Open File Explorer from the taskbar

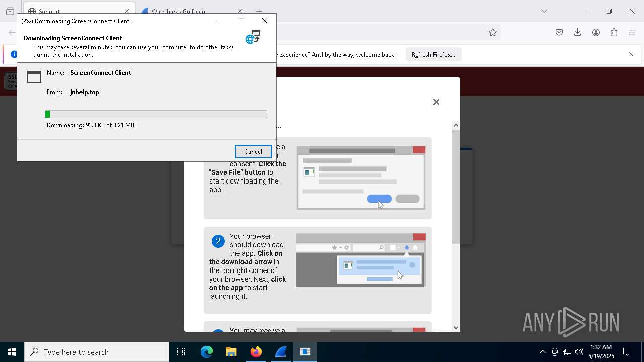tap(231, 352)
